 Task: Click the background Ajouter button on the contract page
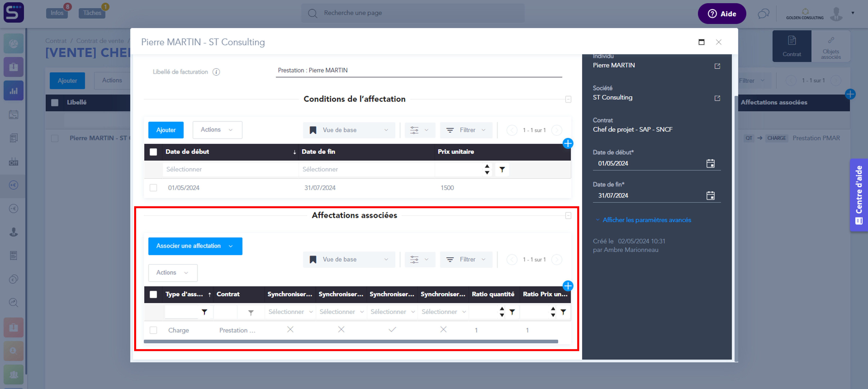(x=67, y=81)
